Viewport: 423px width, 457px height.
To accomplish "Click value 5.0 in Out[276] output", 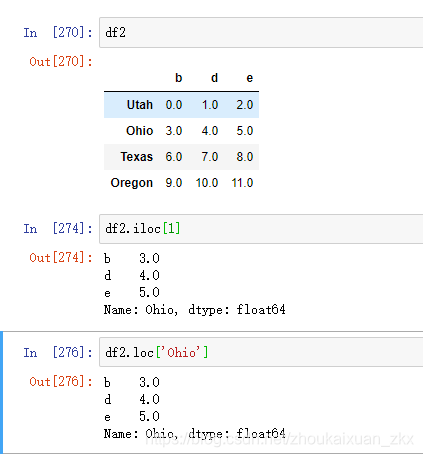I will tap(149, 416).
